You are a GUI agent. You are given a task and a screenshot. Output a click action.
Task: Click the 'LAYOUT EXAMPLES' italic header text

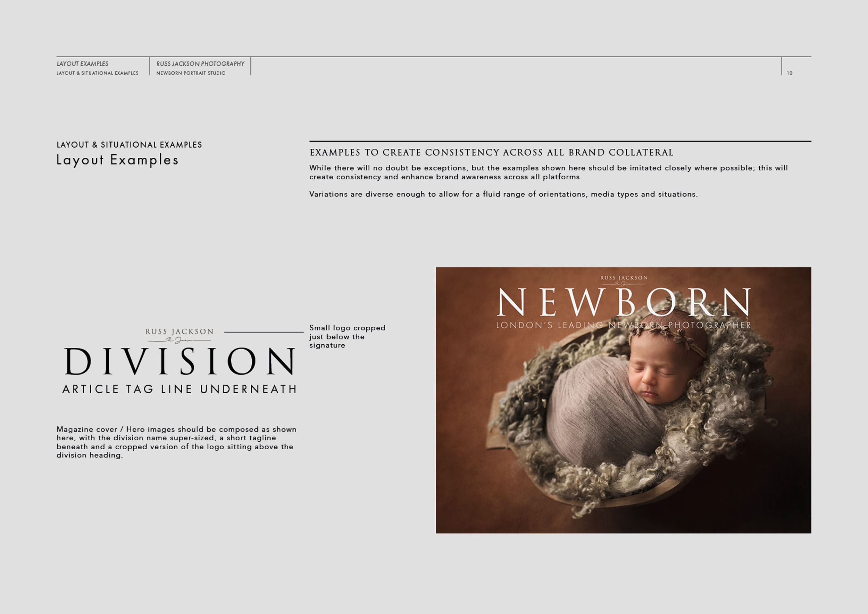[82, 64]
